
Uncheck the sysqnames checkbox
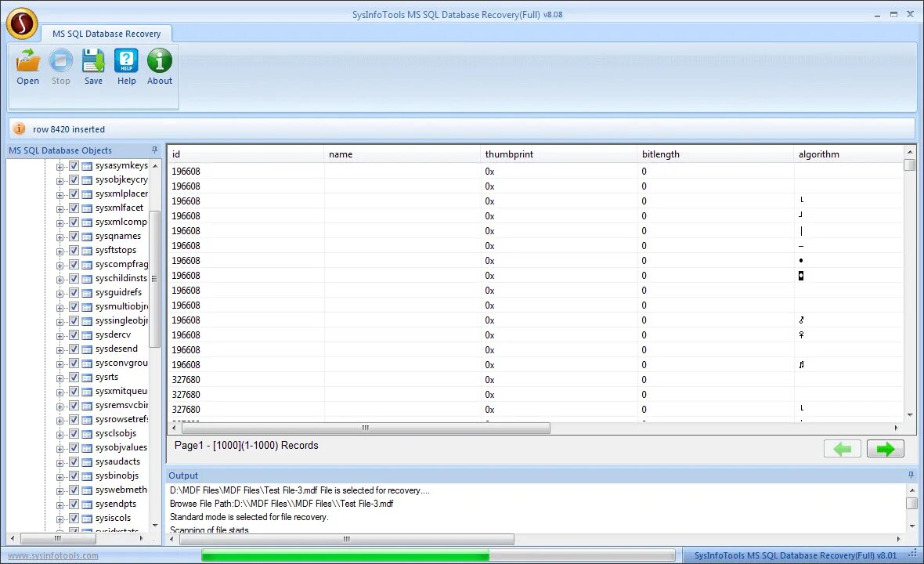[x=73, y=236]
